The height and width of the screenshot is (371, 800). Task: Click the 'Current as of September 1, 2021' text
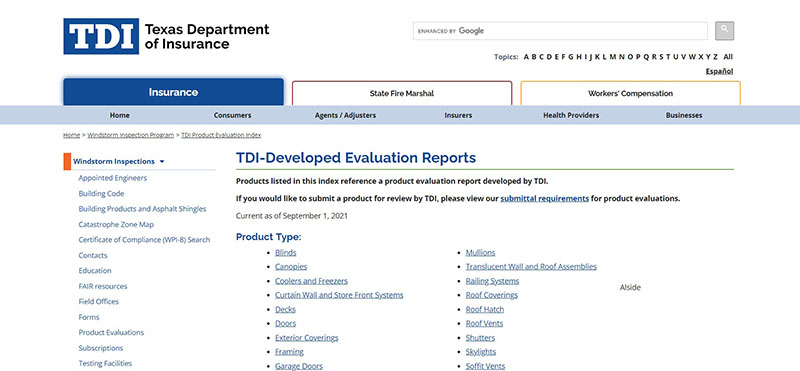292,216
